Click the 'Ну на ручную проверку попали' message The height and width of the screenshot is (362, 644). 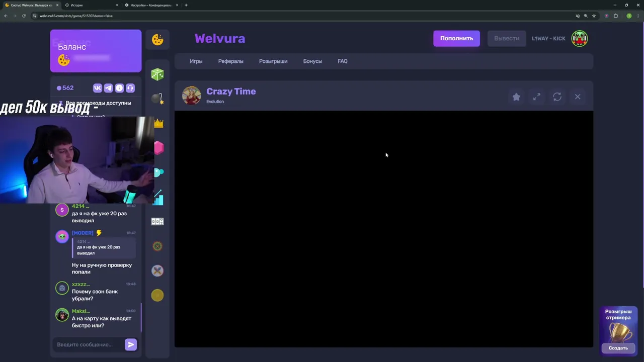102,268
